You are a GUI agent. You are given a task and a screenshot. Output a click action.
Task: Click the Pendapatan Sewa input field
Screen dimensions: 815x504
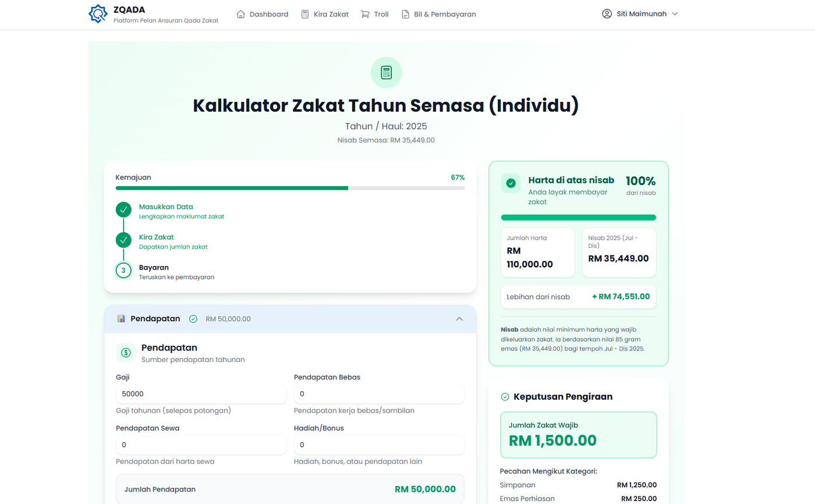tap(201, 445)
